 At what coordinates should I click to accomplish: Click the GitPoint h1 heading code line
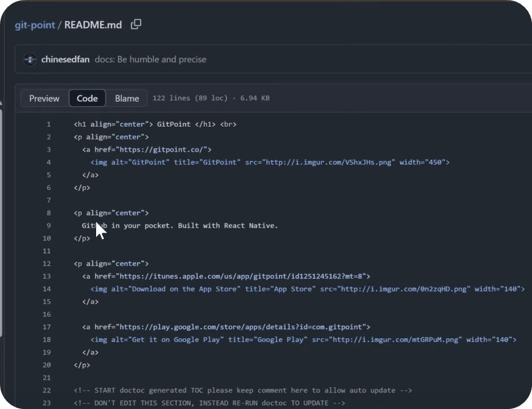(155, 124)
